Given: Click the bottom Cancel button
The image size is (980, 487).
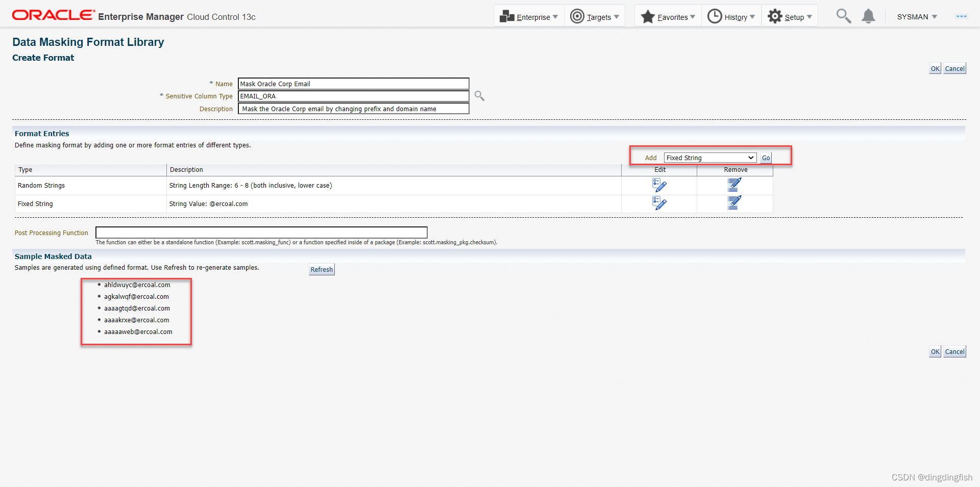Looking at the screenshot, I should (x=954, y=351).
